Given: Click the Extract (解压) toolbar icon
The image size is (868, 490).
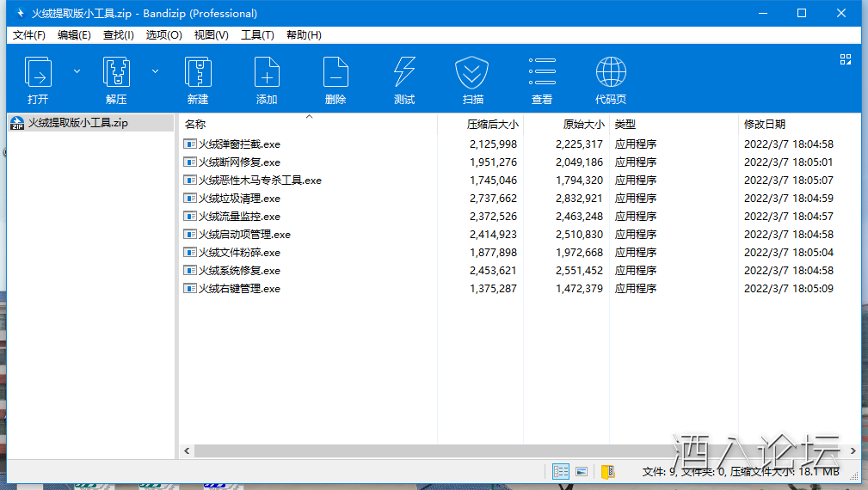Looking at the screenshot, I should 116,72.
